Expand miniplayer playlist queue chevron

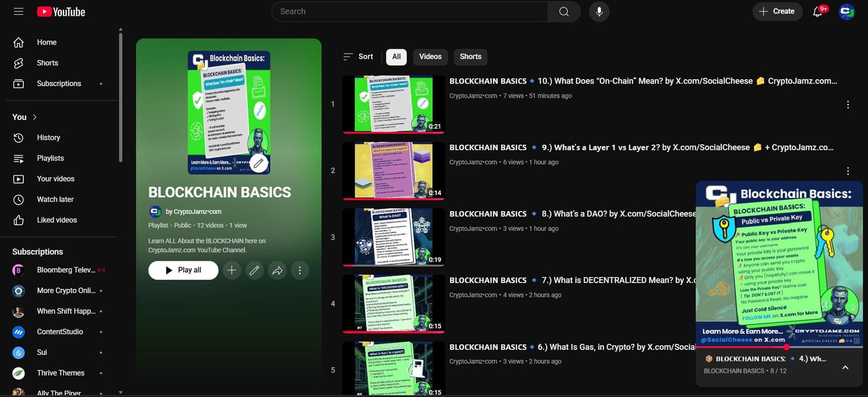point(845,367)
